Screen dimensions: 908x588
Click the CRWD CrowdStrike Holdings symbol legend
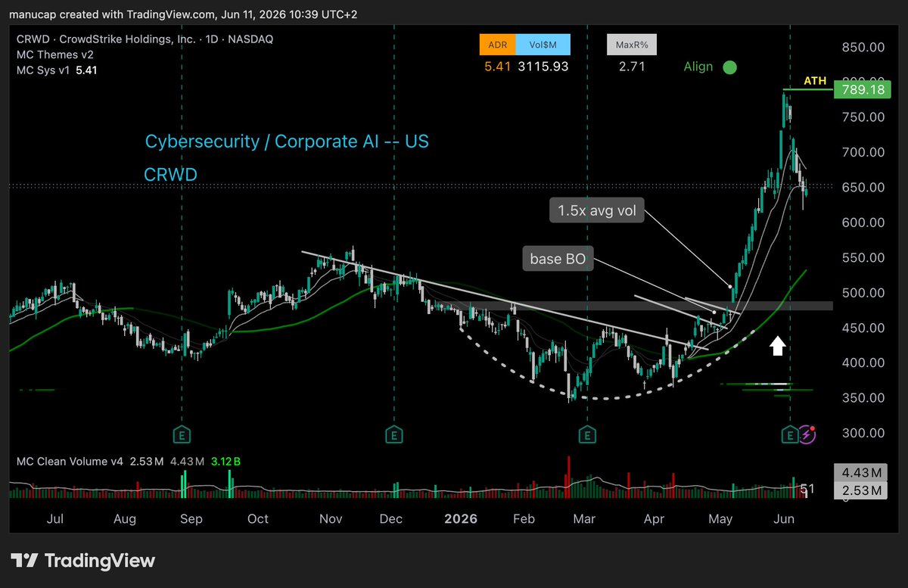pyautogui.click(x=145, y=39)
